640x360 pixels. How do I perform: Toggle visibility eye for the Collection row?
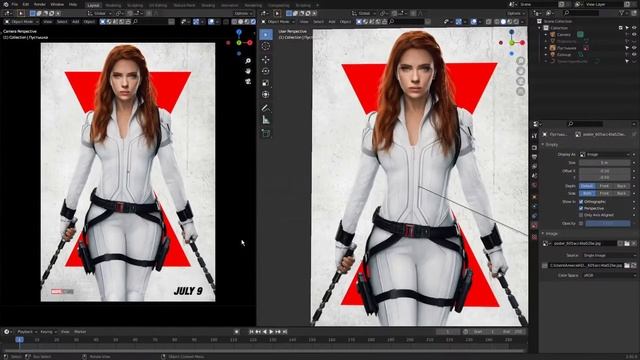(634, 28)
